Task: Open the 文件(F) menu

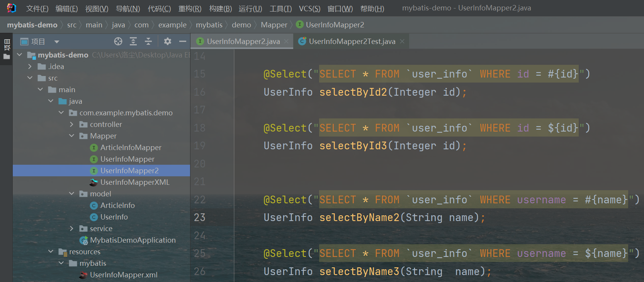Action: 37,8
